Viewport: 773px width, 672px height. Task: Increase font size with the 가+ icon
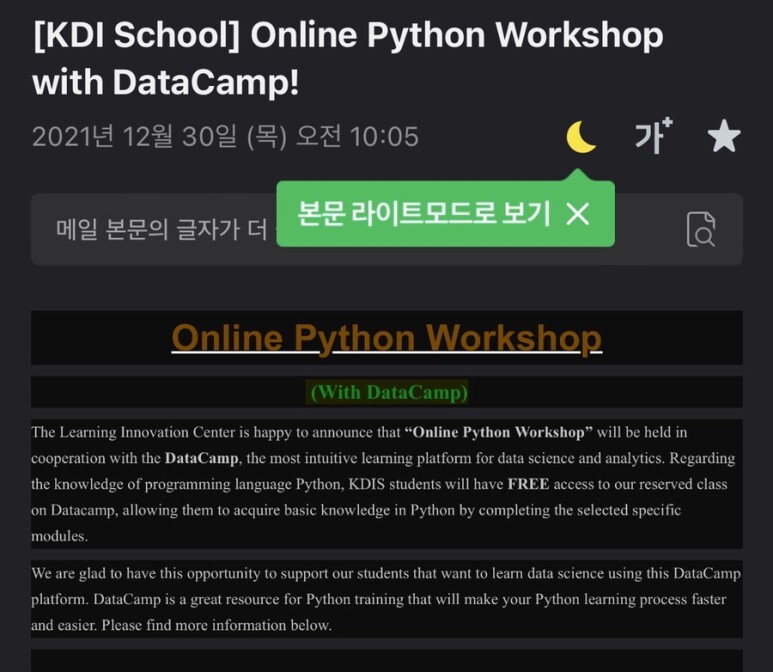[x=653, y=136]
